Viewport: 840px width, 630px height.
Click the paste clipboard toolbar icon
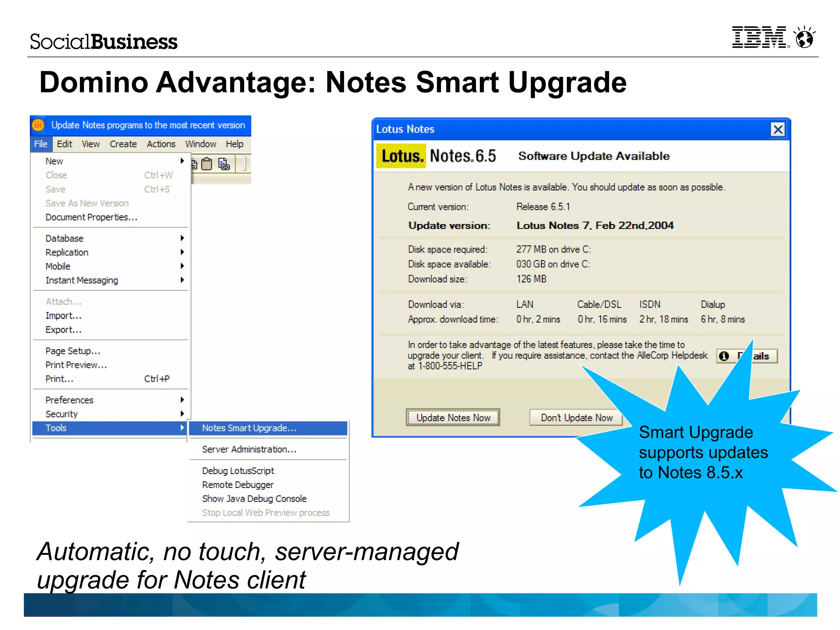[x=207, y=164]
